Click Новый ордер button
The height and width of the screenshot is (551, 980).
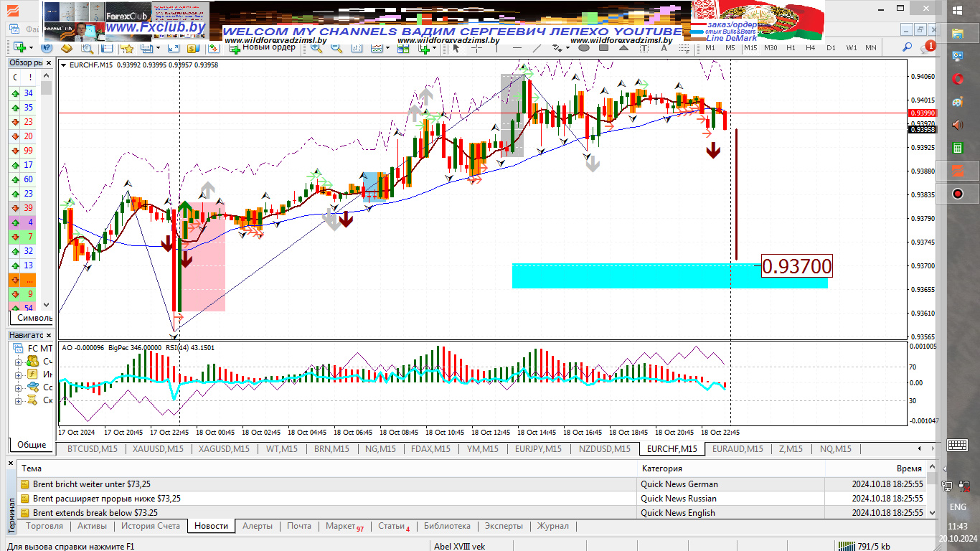click(262, 48)
